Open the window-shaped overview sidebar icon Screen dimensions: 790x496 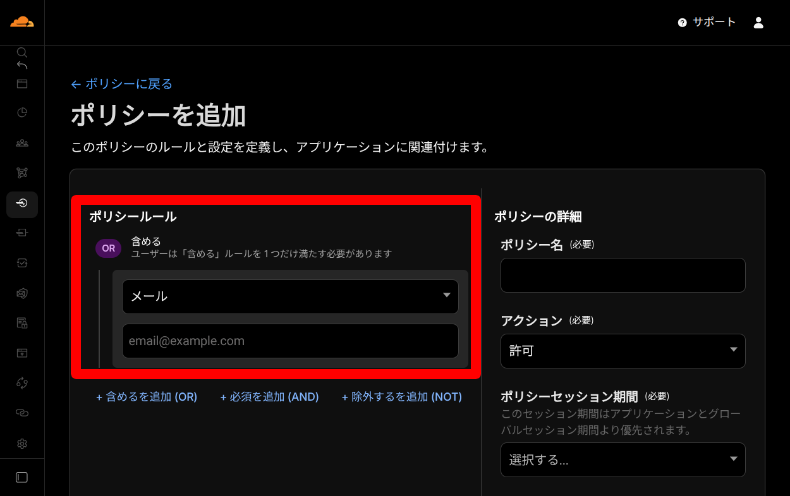click(22, 84)
